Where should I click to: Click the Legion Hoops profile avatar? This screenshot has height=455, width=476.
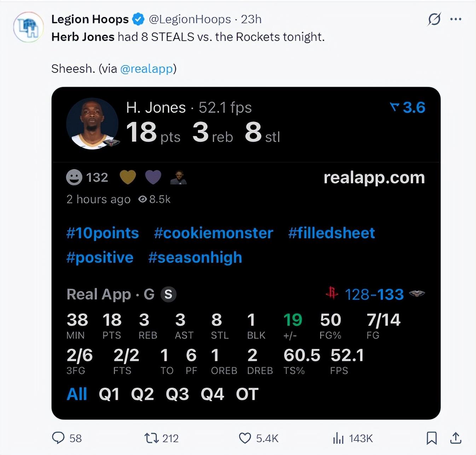point(28,28)
